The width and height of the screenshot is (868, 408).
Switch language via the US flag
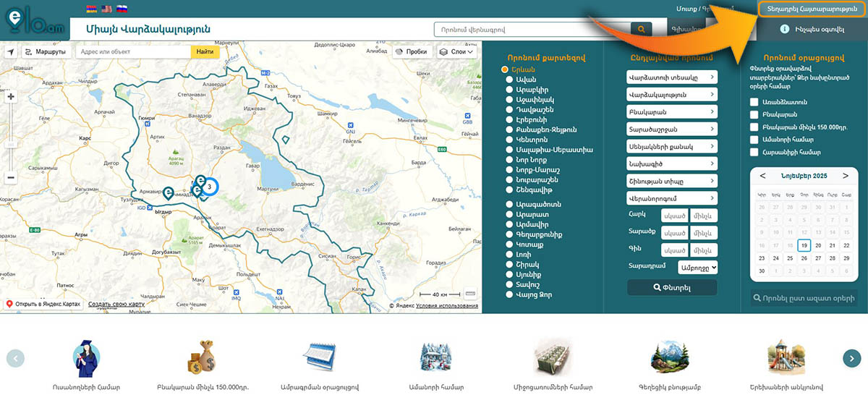[106, 9]
